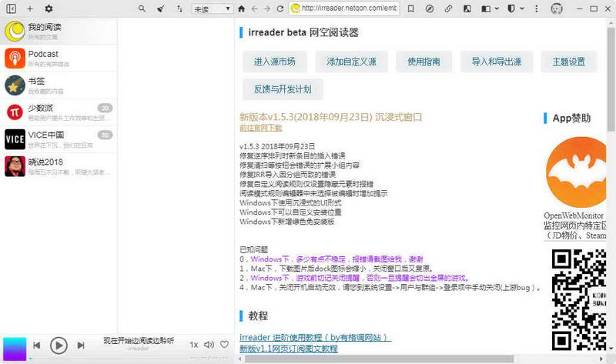Bookmark current page with bookmark icon

[x=411, y=8]
